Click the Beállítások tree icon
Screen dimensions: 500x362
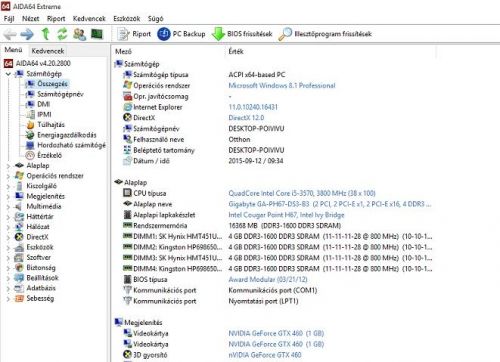(x=19, y=278)
